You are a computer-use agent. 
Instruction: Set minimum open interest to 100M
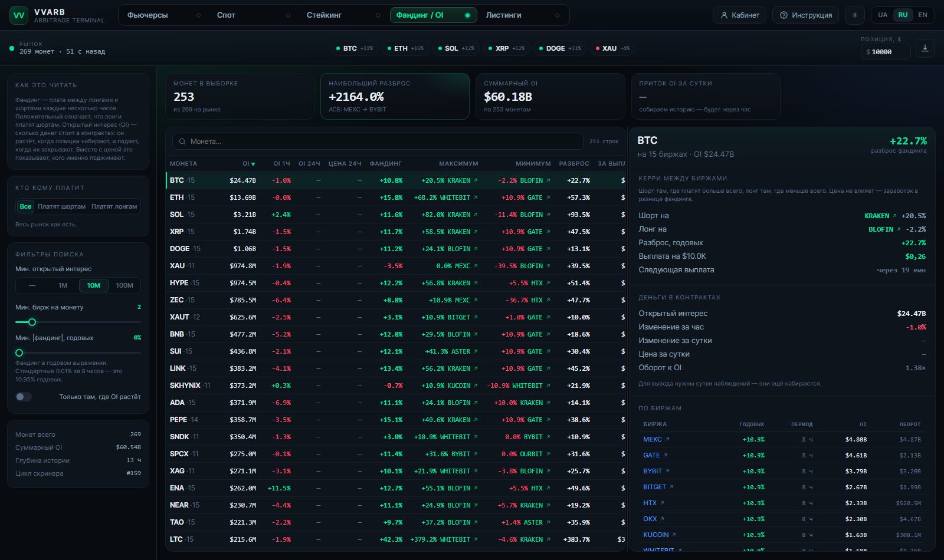[x=124, y=286]
